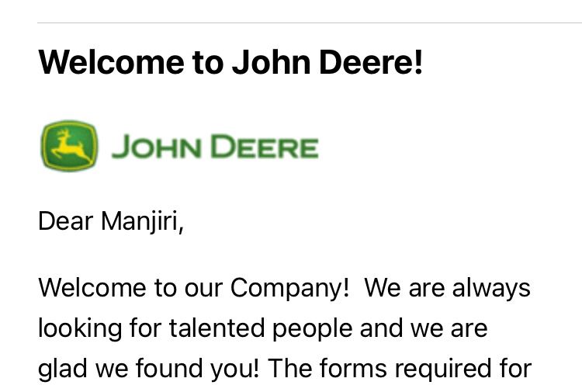Click the John Deere leaping deer logo
The width and height of the screenshot is (582, 392).
pos(69,145)
